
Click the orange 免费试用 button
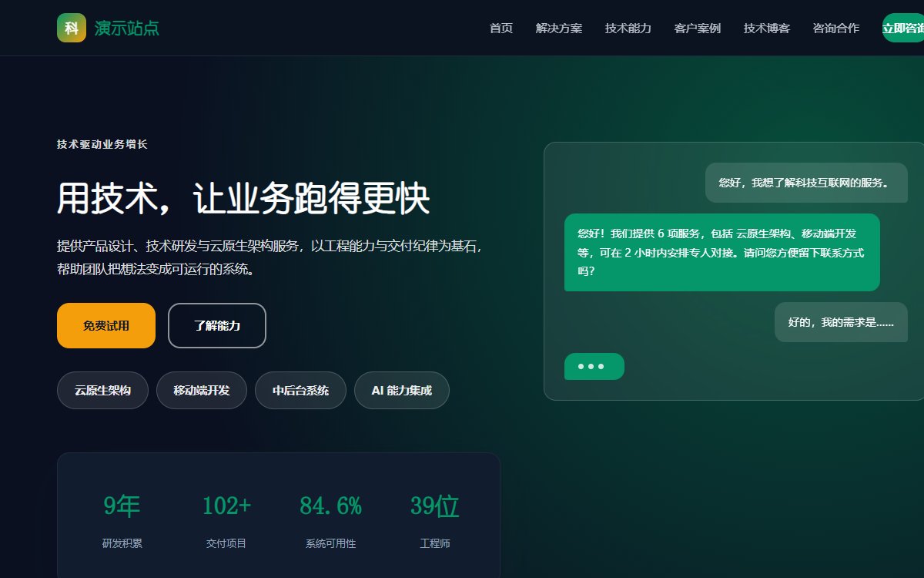pyautogui.click(x=106, y=325)
